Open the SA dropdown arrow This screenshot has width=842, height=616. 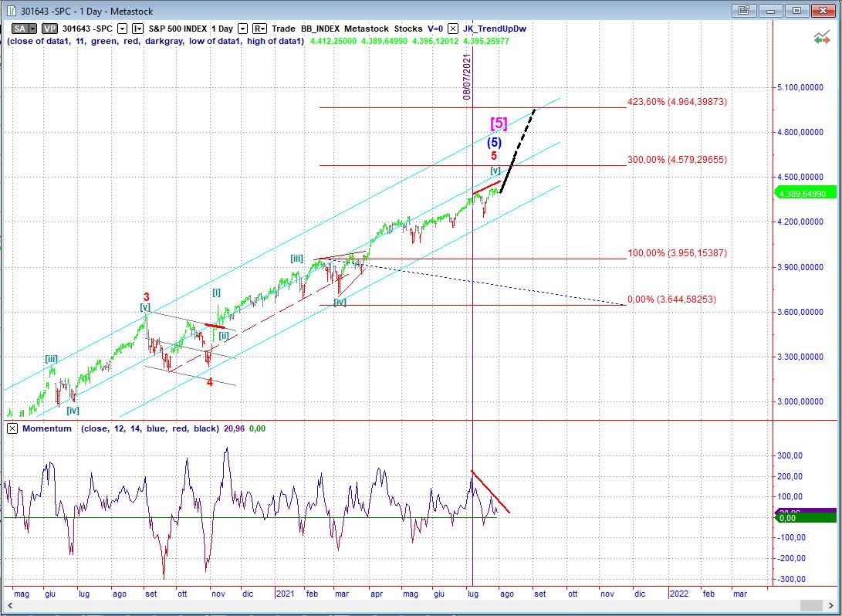pyautogui.click(x=32, y=29)
